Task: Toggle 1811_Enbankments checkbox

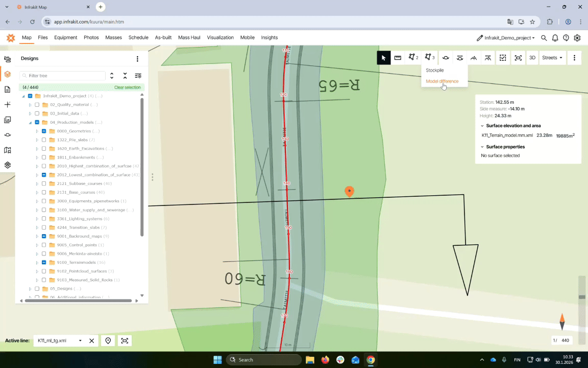Action: [x=44, y=157]
